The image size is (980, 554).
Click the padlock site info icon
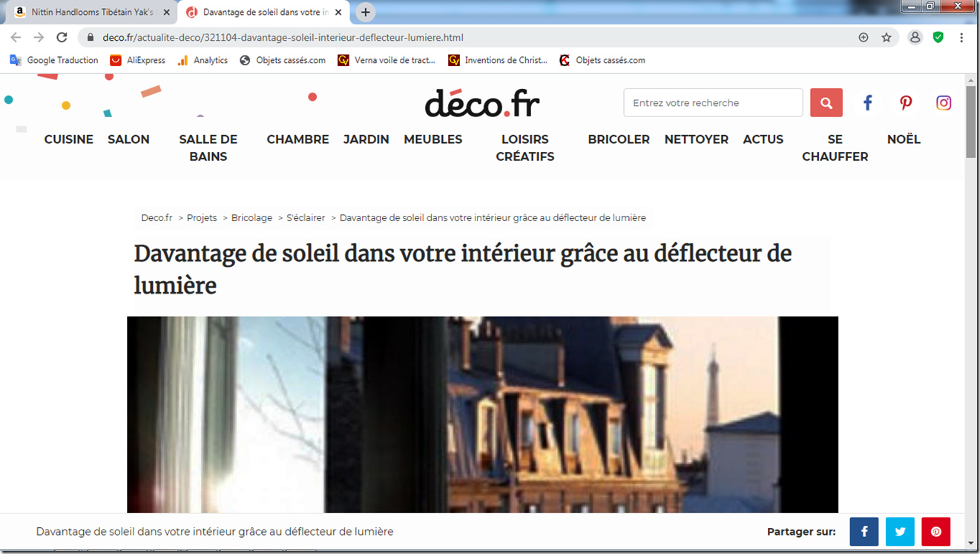coord(91,37)
